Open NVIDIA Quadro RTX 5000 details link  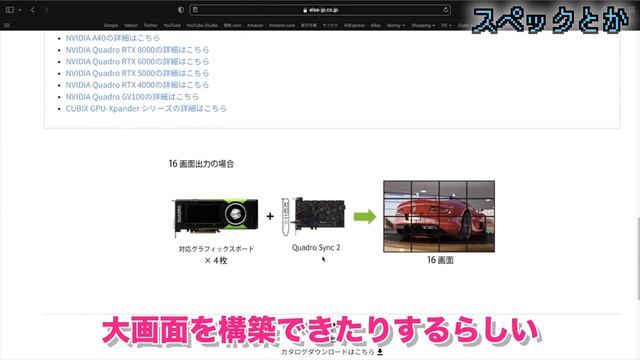tap(137, 73)
